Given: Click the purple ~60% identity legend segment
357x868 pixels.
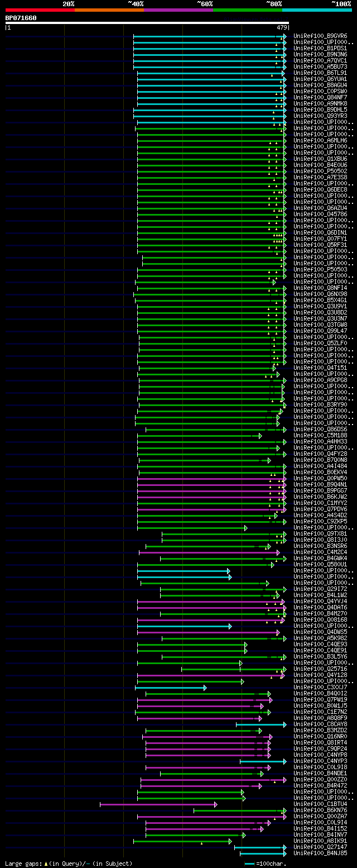Looking at the screenshot, I should 178,10.
